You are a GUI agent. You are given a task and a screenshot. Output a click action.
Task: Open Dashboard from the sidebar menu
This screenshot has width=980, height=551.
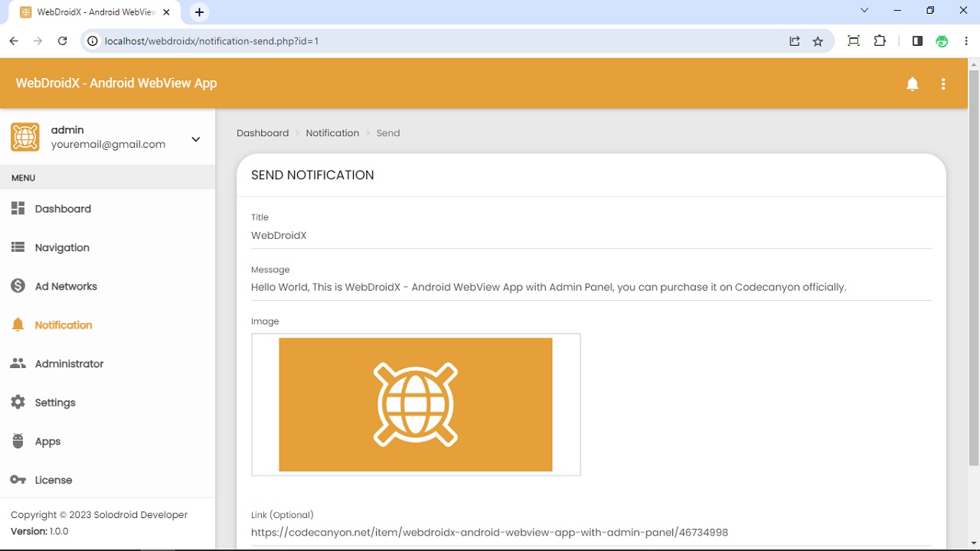click(x=107, y=209)
